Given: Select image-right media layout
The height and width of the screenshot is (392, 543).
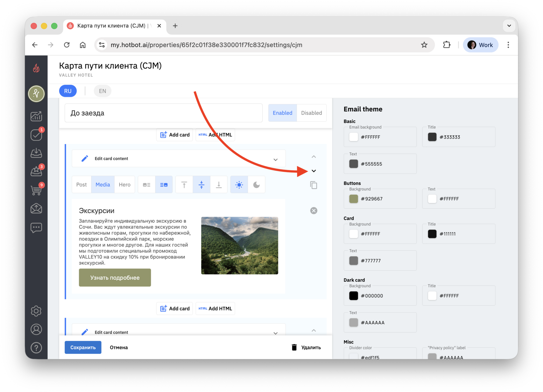Looking at the screenshot, I should point(164,185).
